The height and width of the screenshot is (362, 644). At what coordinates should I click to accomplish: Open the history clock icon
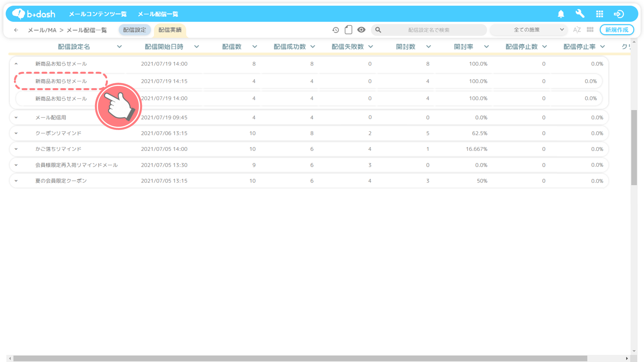point(336,30)
